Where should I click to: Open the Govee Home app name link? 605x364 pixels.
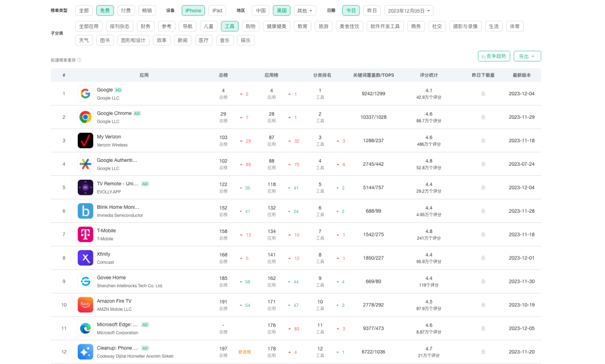tap(111, 277)
